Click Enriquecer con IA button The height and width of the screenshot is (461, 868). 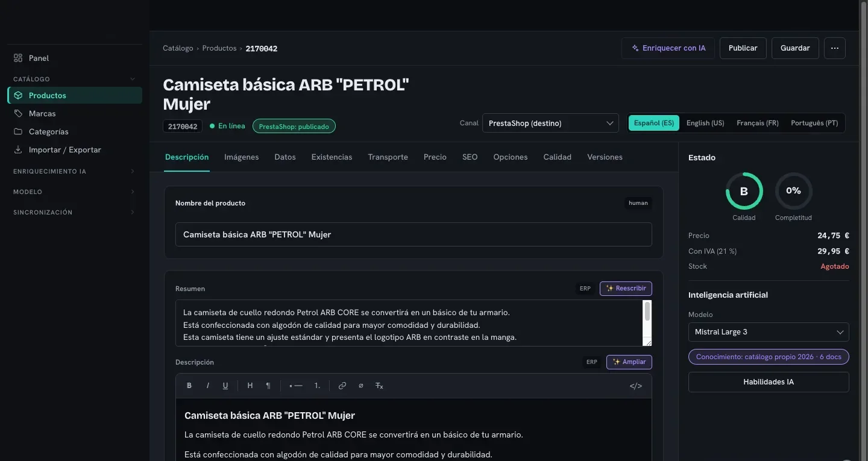pos(668,48)
